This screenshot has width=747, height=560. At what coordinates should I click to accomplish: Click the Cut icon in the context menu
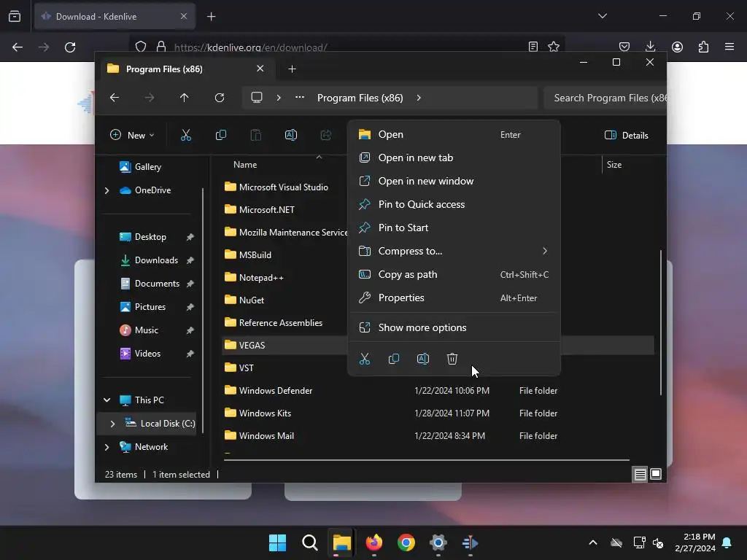pos(365,359)
